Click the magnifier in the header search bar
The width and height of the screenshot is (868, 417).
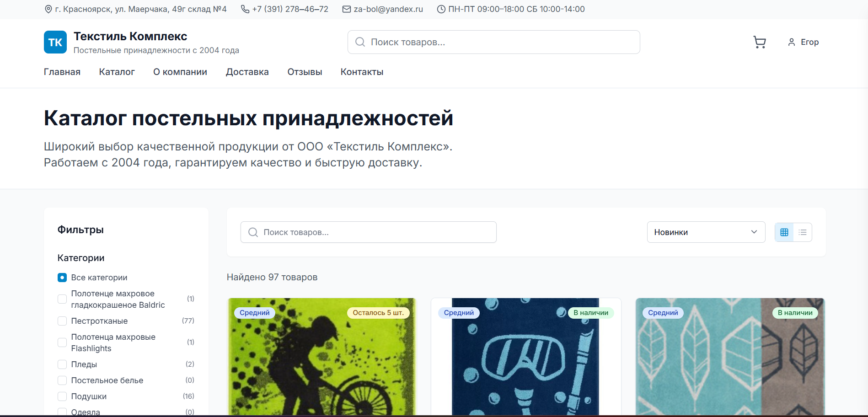click(x=360, y=42)
